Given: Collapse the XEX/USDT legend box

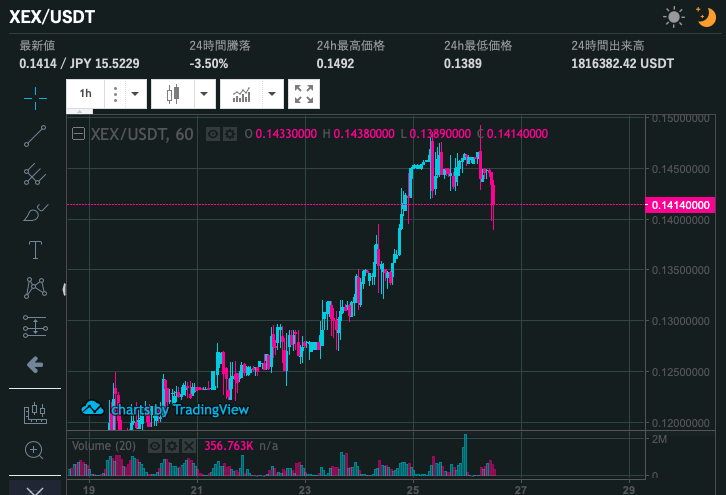Looking at the screenshot, I should click(80, 134).
